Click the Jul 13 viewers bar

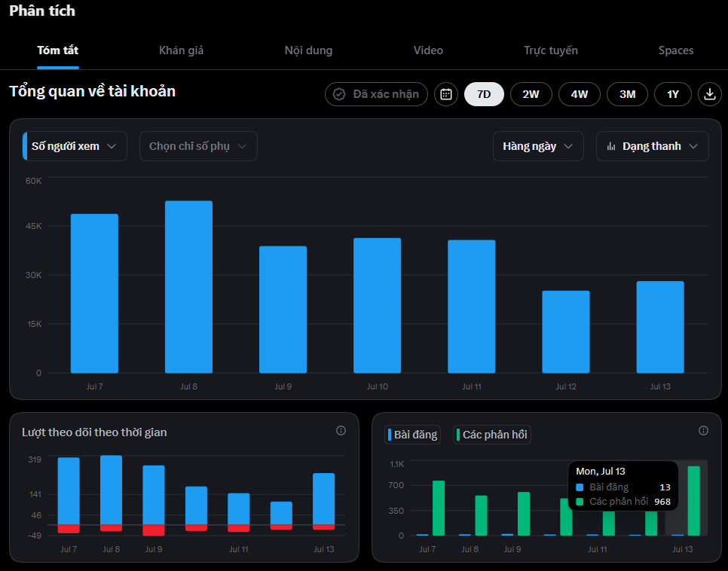[x=660, y=327]
